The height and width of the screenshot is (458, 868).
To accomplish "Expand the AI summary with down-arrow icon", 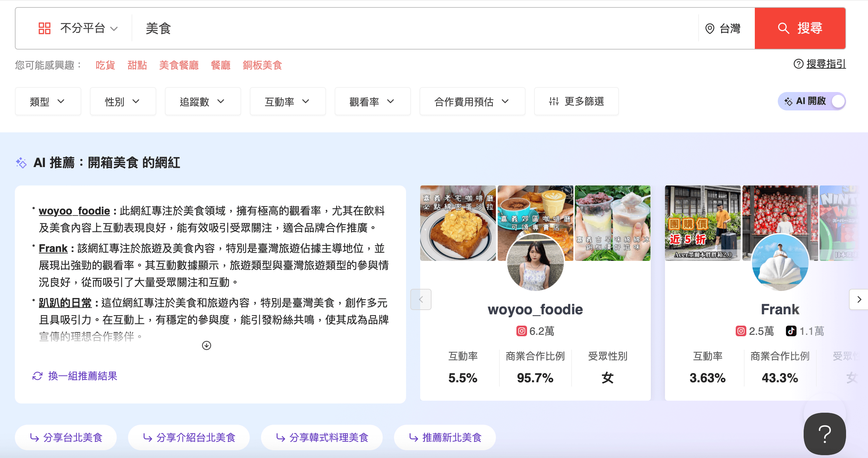I will [x=207, y=345].
